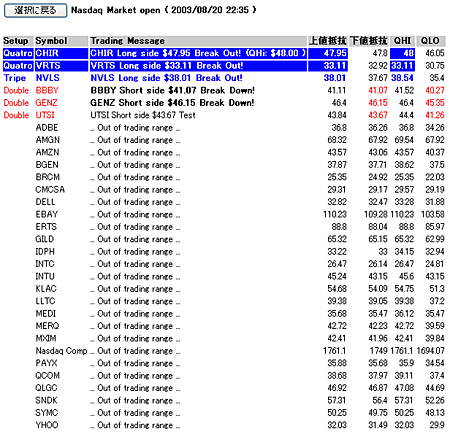Click the ERTS symbol row
450x434 pixels.
coord(46,227)
